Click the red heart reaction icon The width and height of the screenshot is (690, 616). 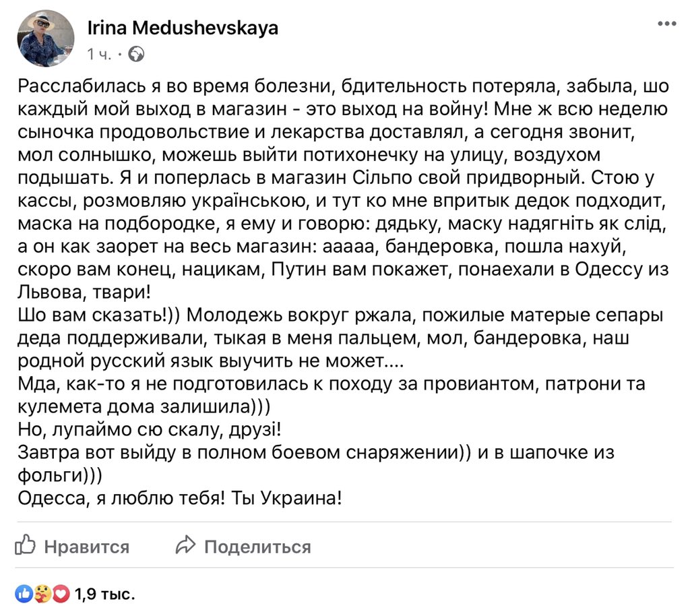[x=61, y=594]
